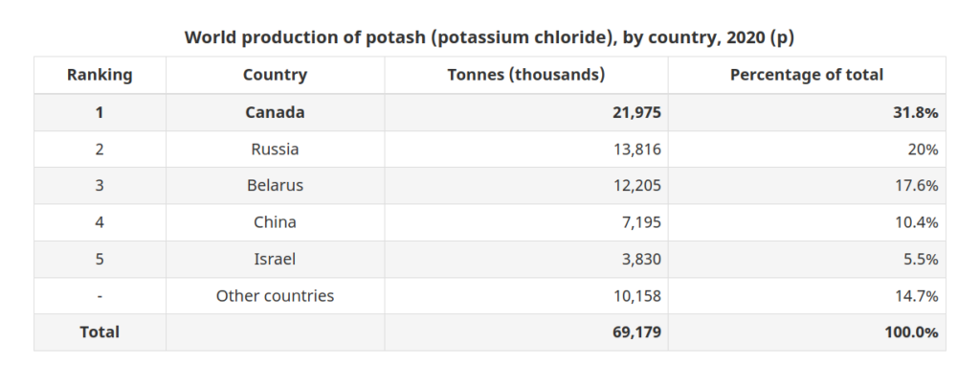Click the 69,179 total tonnes value

(636, 333)
